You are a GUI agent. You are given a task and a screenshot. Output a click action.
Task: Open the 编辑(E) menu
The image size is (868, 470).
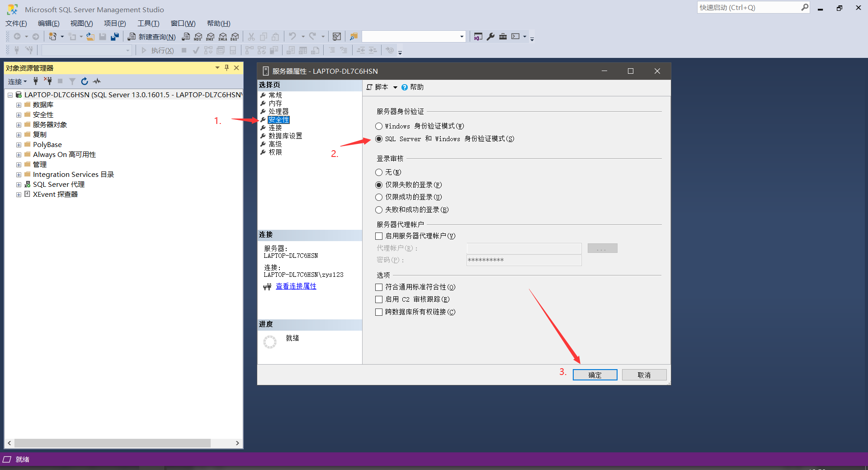point(48,24)
